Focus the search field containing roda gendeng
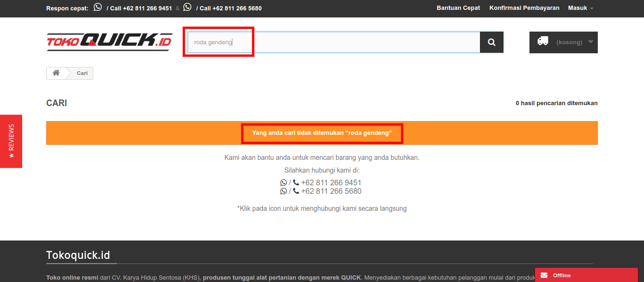The height and width of the screenshot is (282, 644). (x=334, y=42)
